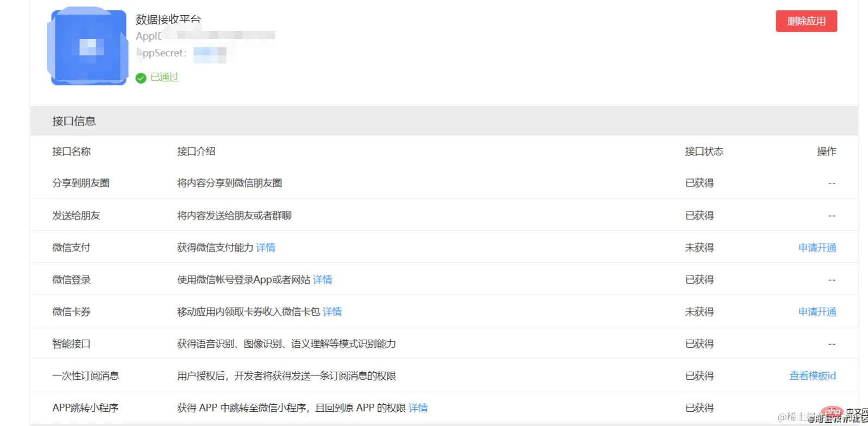Click description 将内容发送给朋友或者群聊

click(234, 215)
